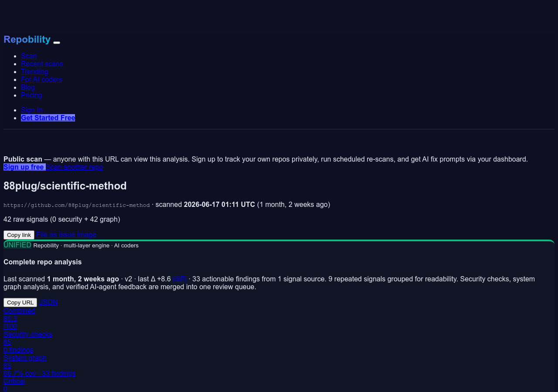Click Sign up free link
Screen dimensions: 558x392
(x=24, y=167)
